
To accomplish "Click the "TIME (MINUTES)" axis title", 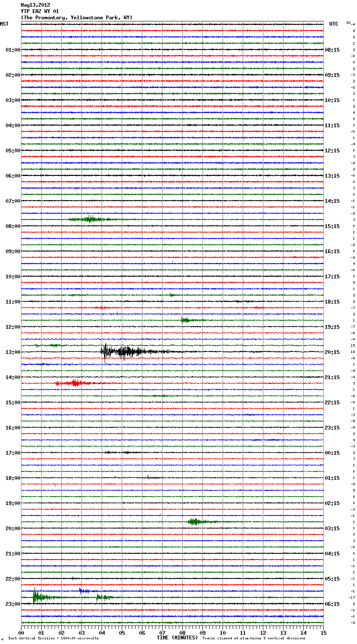I will [177, 638].
